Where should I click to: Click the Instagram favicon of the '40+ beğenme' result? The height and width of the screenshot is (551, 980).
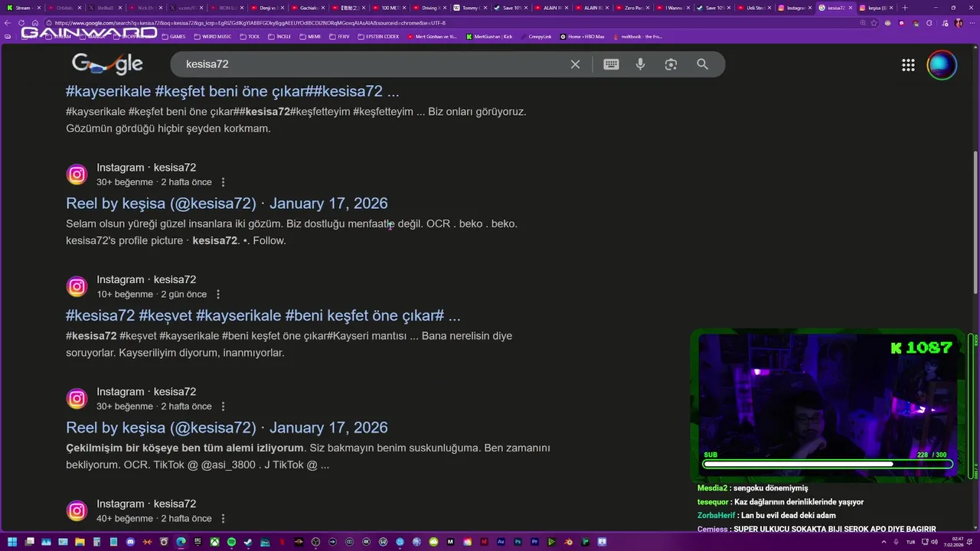click(x=77, y=510)
